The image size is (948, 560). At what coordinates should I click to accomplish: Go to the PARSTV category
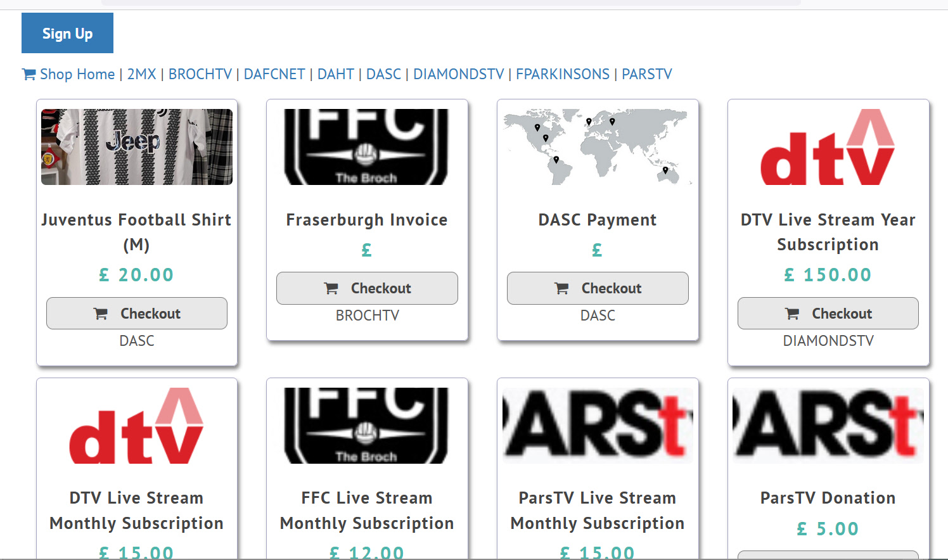647,74
